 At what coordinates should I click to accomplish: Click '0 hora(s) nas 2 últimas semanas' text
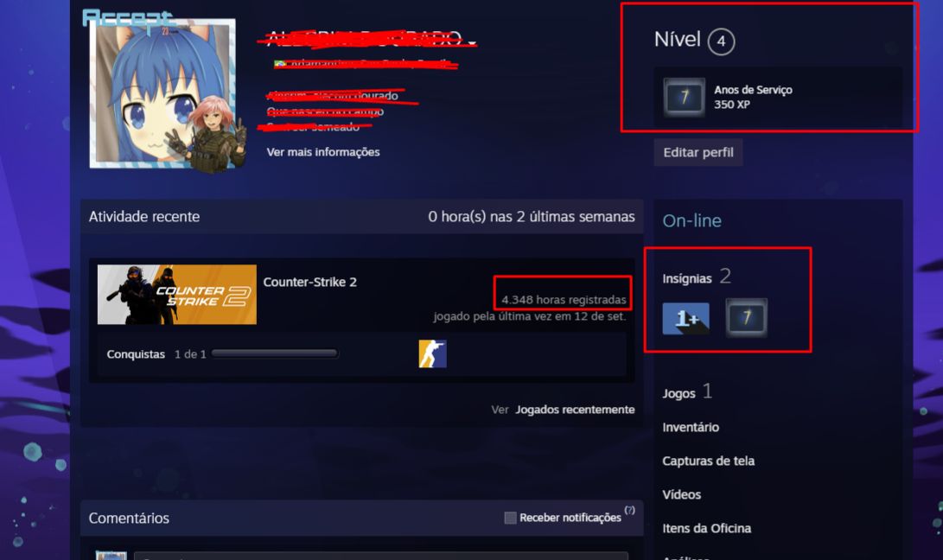coord(532,217)
